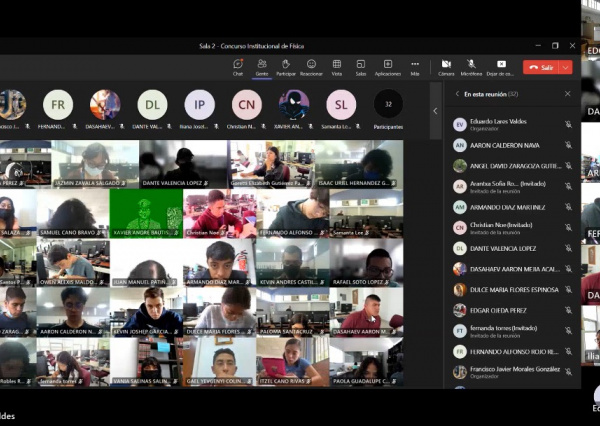Open the Vista layout options
Image resolution: width=600 pixels, height=426 pixels.
click(336, 65)
